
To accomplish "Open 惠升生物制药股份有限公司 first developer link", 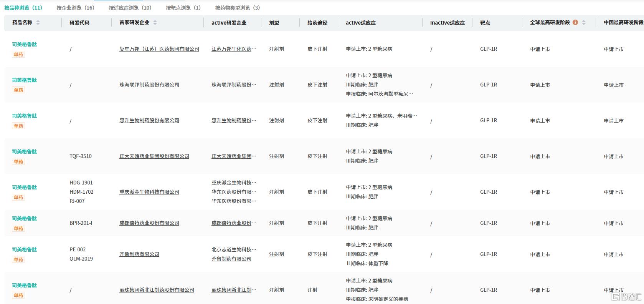I will coord(149,121).
